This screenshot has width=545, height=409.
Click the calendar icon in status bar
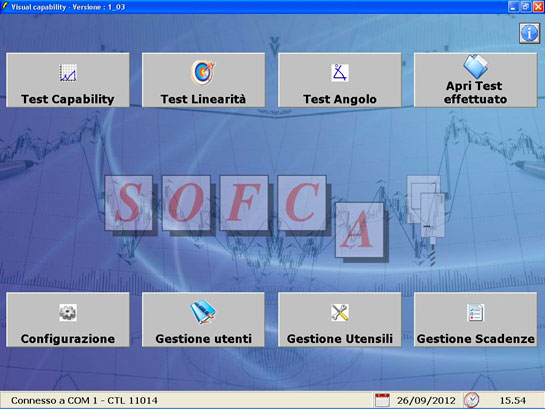coord(382,400)
